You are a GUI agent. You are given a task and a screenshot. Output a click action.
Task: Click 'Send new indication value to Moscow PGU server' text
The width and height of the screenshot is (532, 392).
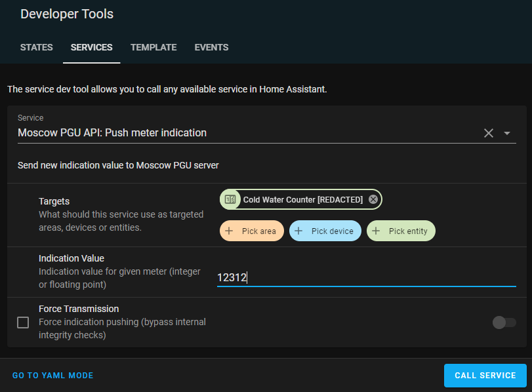coord(118,165)
